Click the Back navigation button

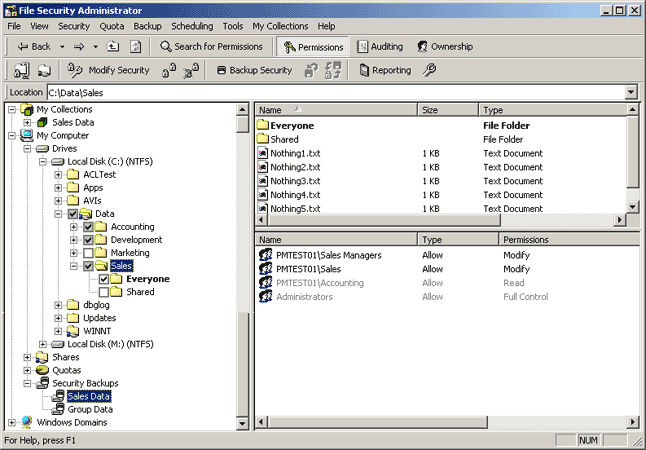[34, 47]
